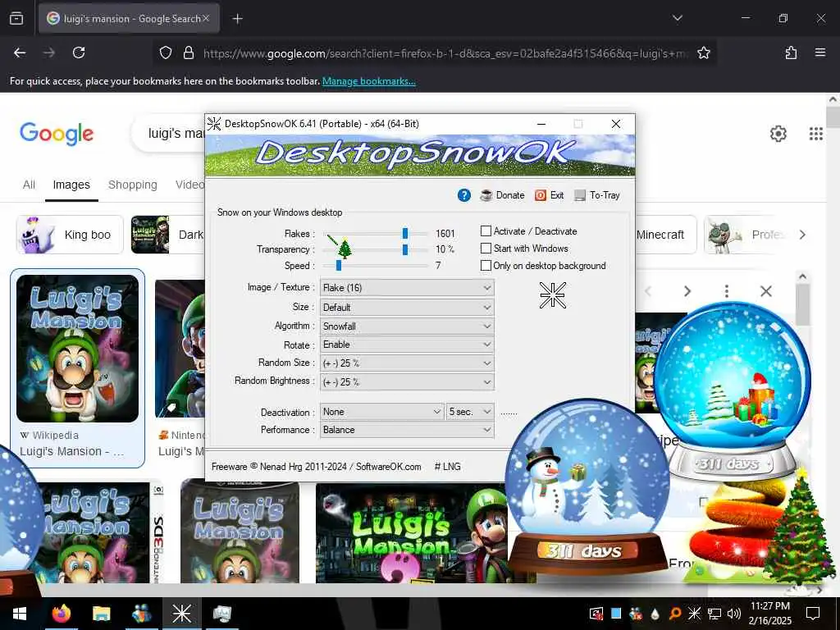Go back in Firefox
840x630 pixels.
pos(20,52)
